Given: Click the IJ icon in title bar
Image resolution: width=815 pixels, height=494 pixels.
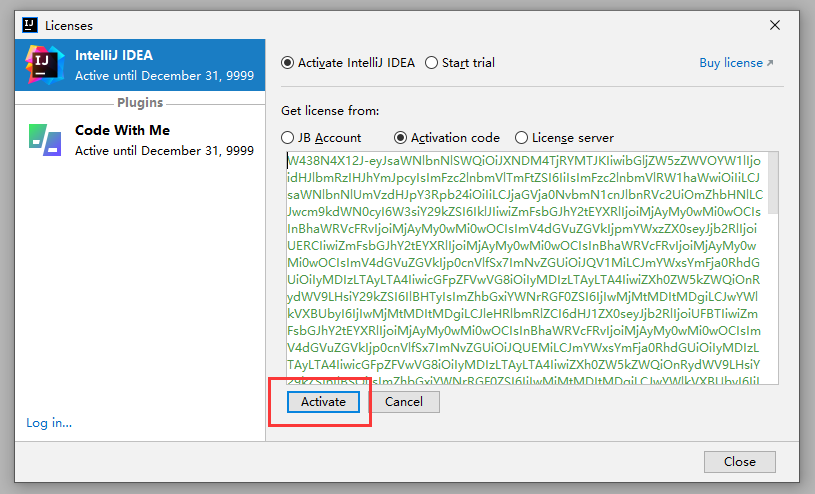Looking at the screenshot, I should (x=30, y=24).
